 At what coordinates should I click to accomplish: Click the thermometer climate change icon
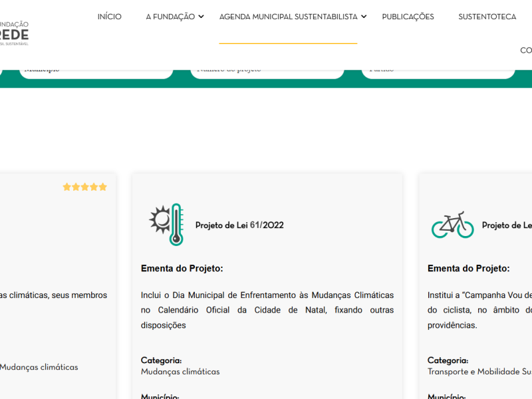[x=166, y=224]
